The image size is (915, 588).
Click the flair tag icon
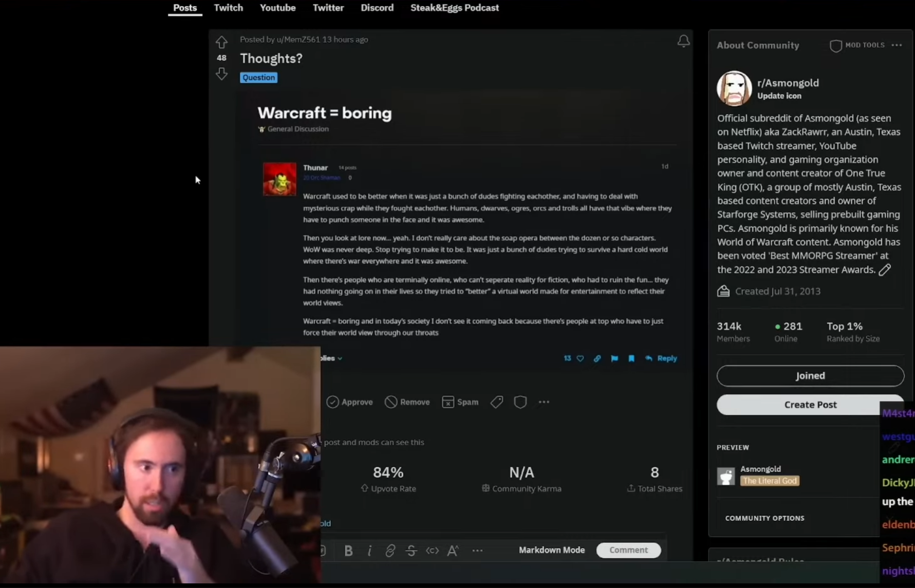(x=496, y=402)
